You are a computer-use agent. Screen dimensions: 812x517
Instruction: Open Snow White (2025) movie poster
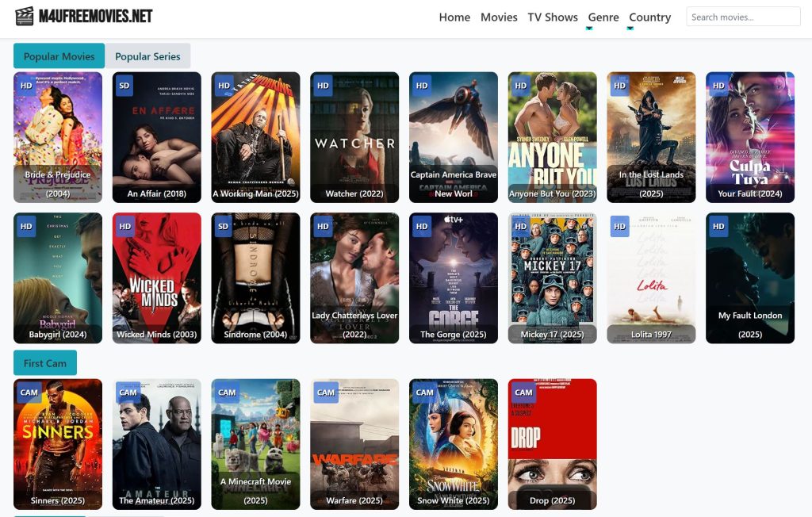pyautogui.click(x=454, y=445)
